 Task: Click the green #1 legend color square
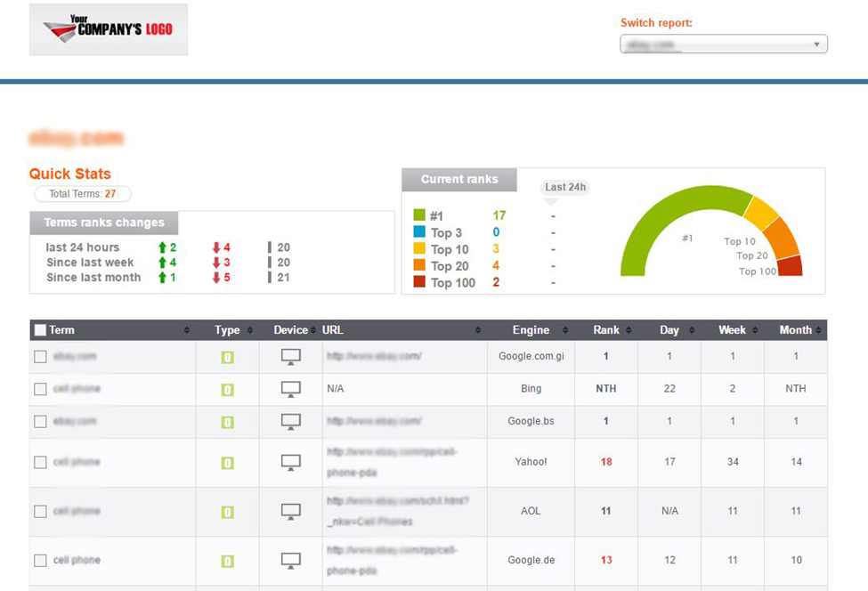click(x=419, y=215)
